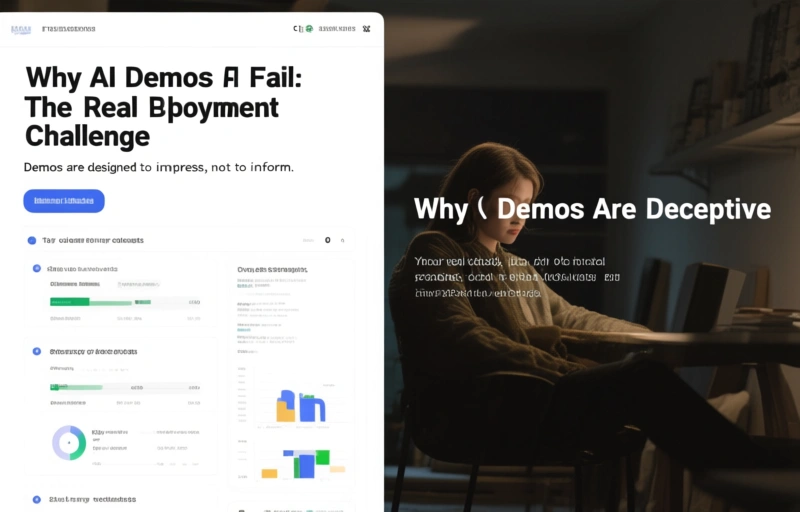Click the blue logo in the page header
Viewport: 800px width, 512px height.
(x=21, y=29)
